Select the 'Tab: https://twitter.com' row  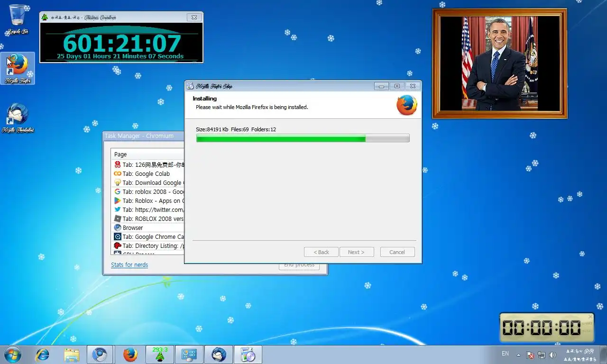point(147,210)
